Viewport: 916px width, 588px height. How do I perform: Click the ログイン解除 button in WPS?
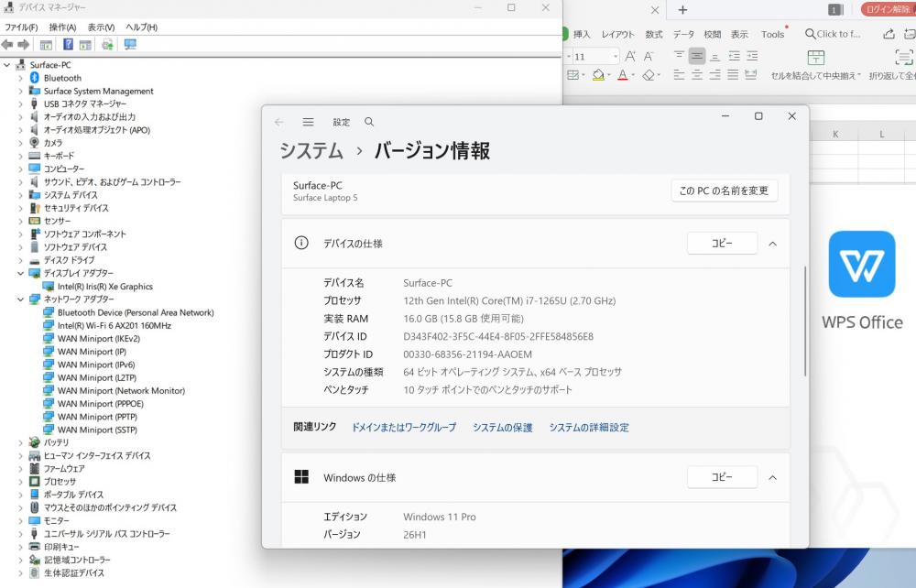888,9
